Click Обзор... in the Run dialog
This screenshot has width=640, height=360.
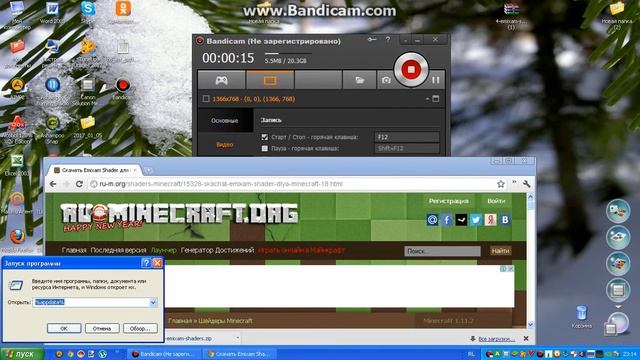point(140,328)
